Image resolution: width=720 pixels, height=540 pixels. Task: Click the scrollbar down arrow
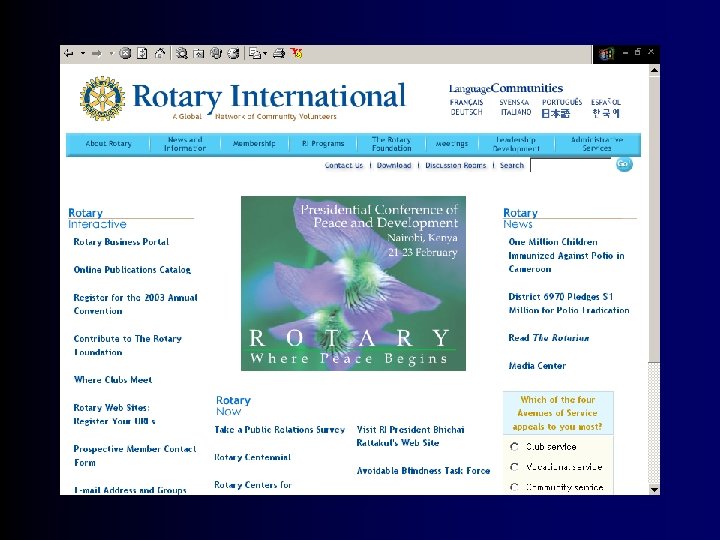click(x=654, y=489)
